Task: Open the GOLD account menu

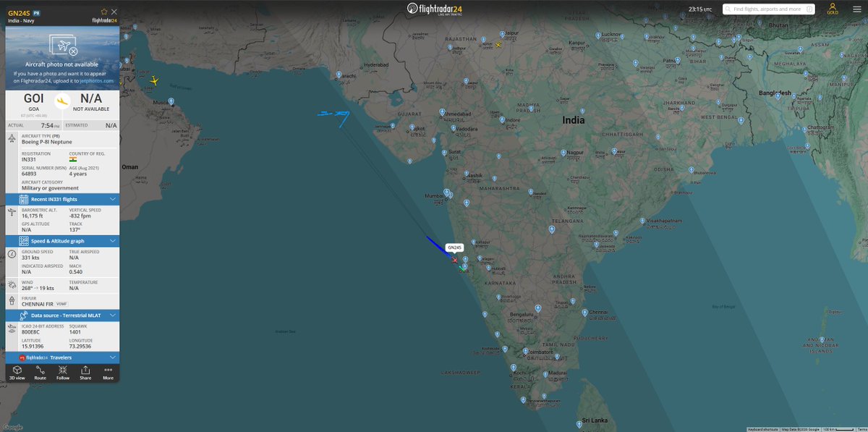Action: point(833,9)
